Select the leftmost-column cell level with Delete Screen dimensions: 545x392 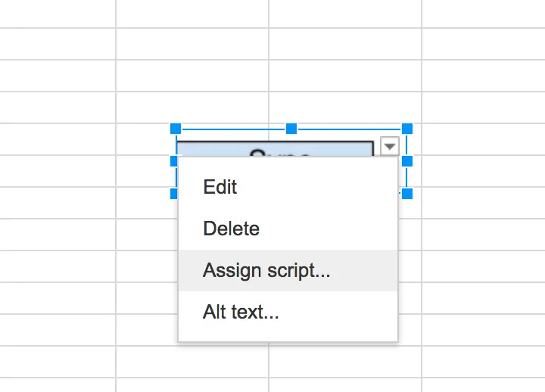click(x=58, y=235)
